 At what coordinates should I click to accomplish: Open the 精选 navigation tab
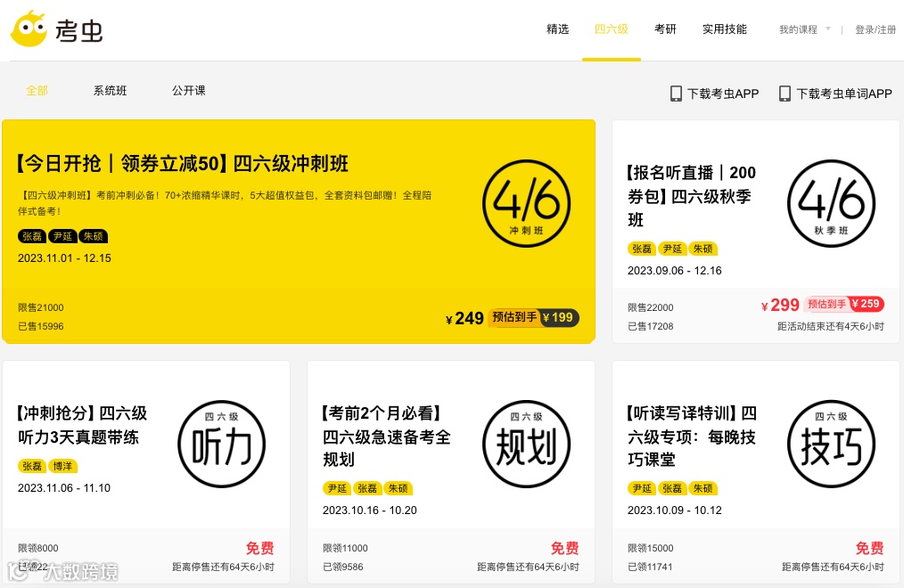pyautogui.click(x=557, y=29)
